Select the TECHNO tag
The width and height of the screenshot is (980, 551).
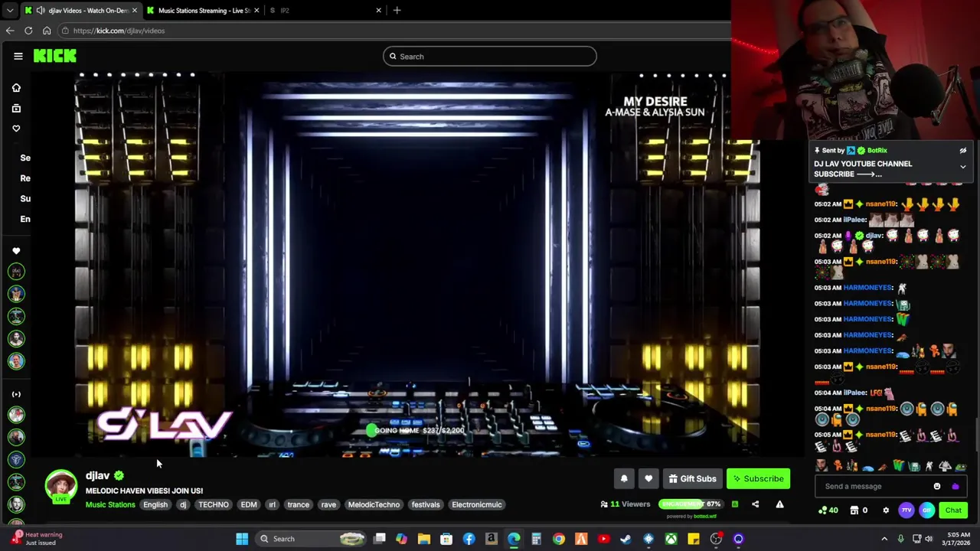click(x=214, y=505)
